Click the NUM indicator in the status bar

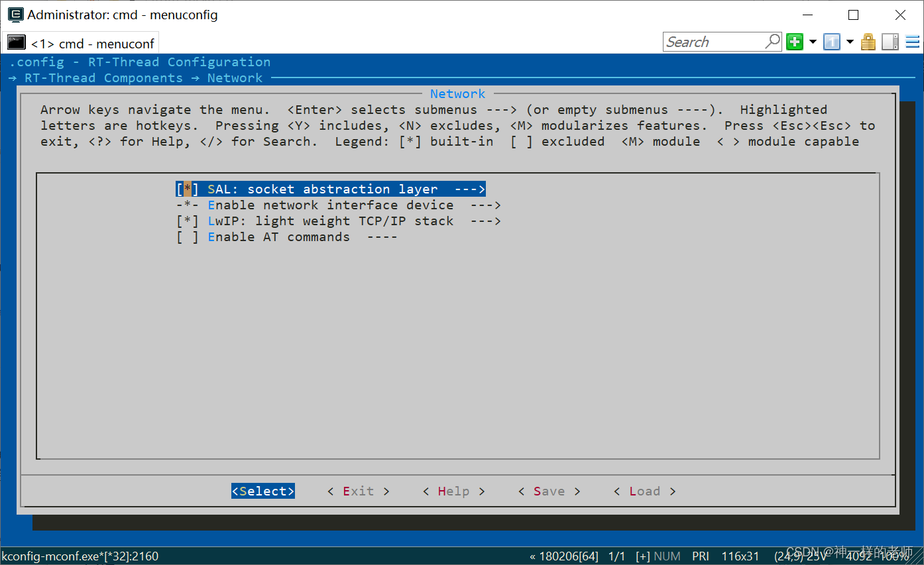(x=667, y=556)
